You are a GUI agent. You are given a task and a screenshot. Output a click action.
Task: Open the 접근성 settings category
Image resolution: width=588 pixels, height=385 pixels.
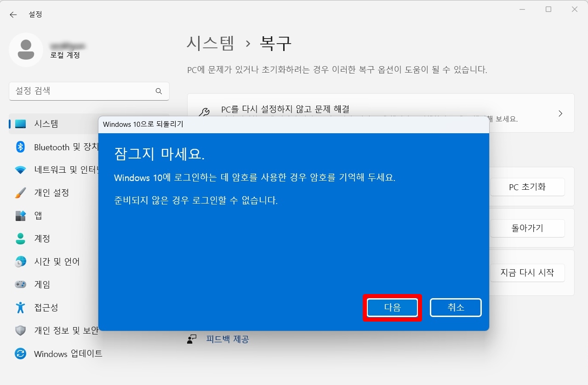coord(46,307)
